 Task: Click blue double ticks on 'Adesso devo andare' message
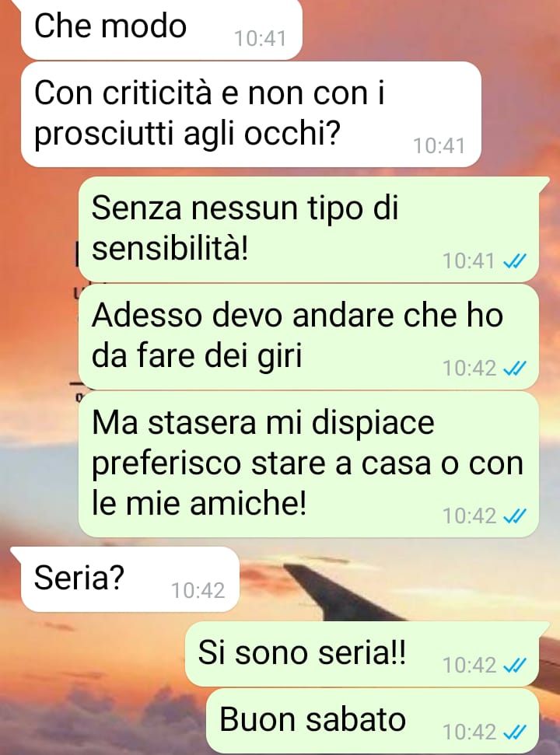pyautogui.click(x=514, y=369)
